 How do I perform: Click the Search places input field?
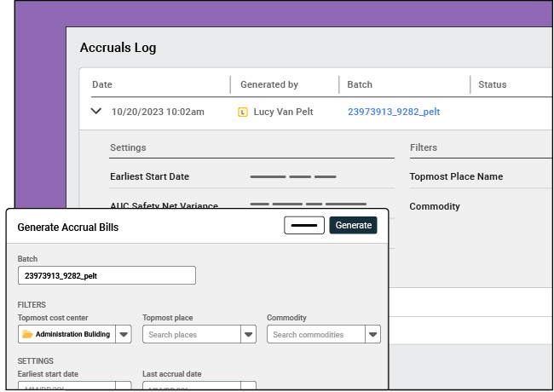pyautogui.click(x=192, y=334)
